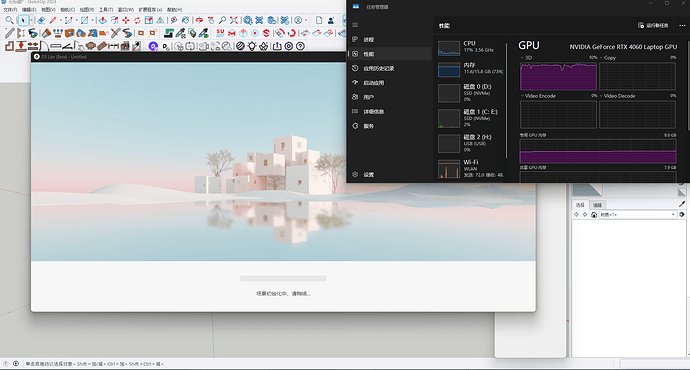690x370 pixels.
Task: Open 文件(F) menu in SketchUp
Action: [x=10, y=9]
